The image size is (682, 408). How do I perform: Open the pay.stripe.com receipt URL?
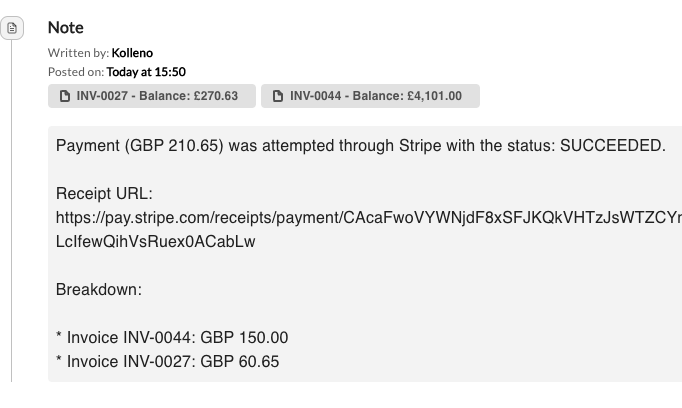coord(369,217)
